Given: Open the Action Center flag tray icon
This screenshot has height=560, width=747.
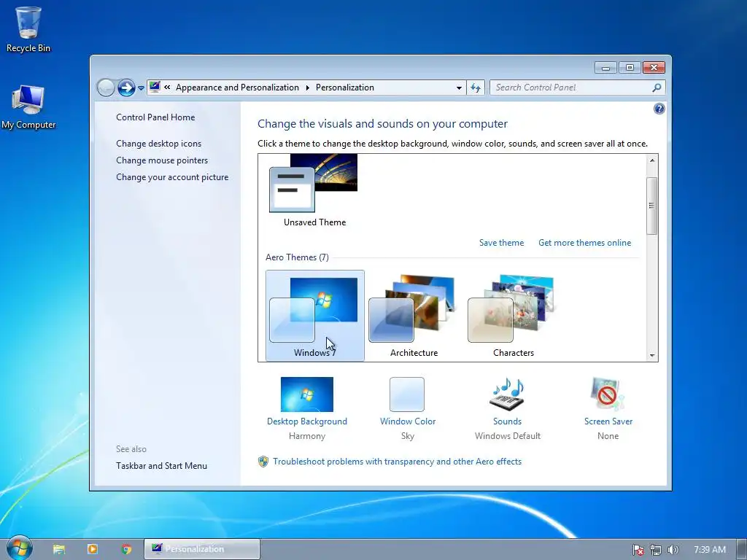Looking at the screenshot, I should coord(638,550).
